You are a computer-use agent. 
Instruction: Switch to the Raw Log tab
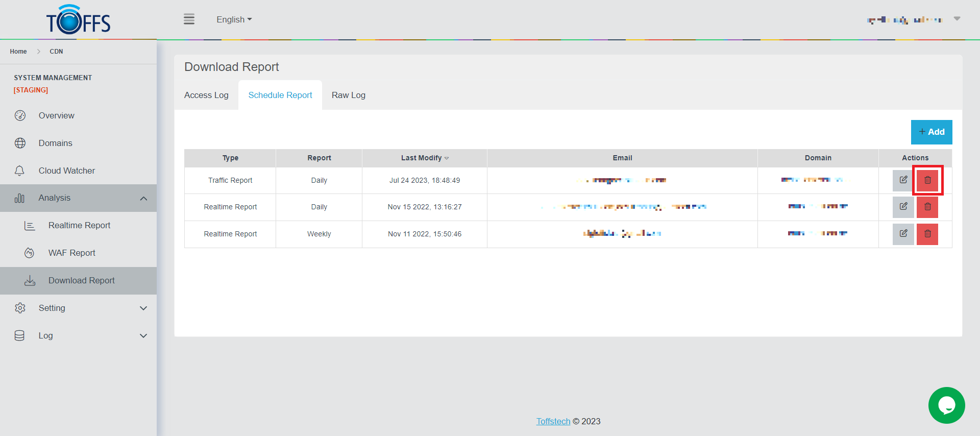click(348, 95)
